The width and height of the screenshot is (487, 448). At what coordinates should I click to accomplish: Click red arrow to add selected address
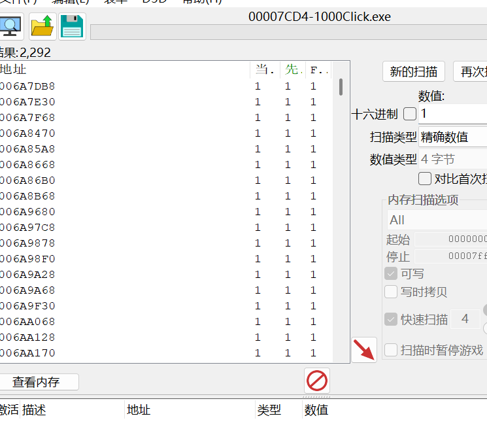(364, 350)
